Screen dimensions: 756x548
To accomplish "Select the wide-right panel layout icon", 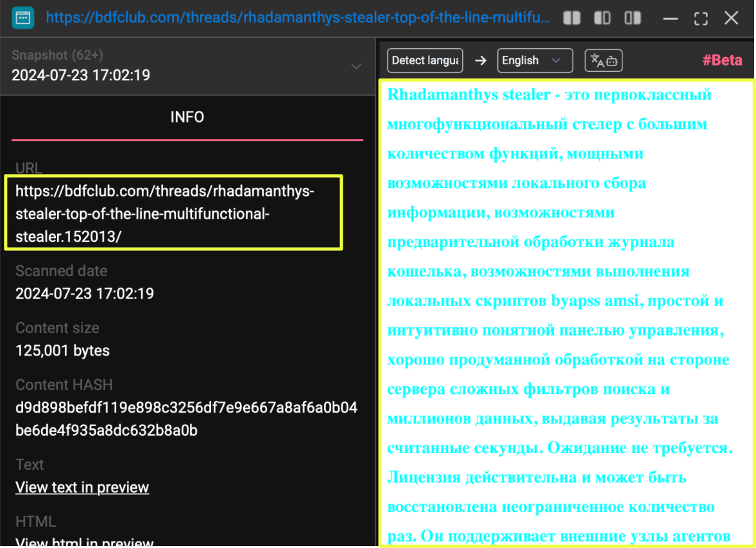I will [633, 18].
